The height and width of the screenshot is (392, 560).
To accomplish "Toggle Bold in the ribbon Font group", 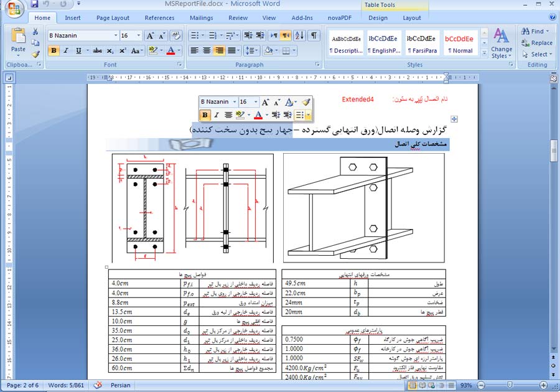I will point(54,51).
